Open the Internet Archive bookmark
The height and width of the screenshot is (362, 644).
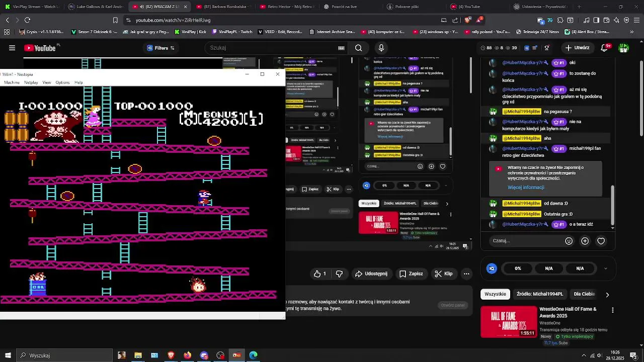pos(332,32)
